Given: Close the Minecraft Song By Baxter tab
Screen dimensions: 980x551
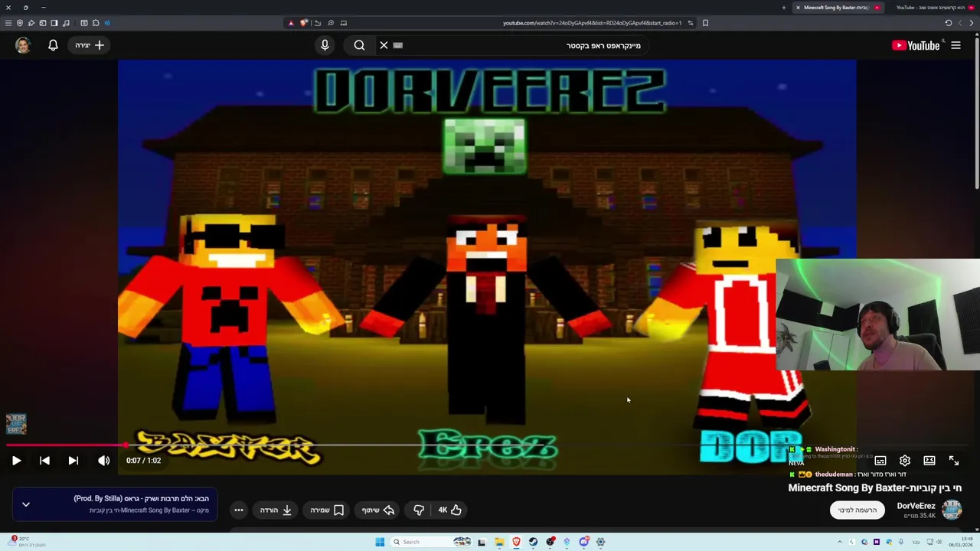Looking at the screenshot, I should pyautogui.click(x=798, y=8).
